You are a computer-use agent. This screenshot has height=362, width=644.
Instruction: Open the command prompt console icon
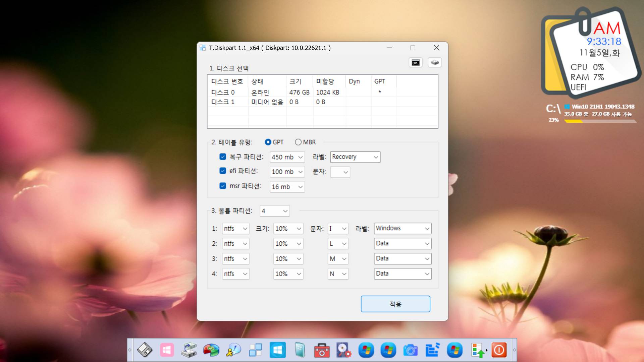click(416, 63)
